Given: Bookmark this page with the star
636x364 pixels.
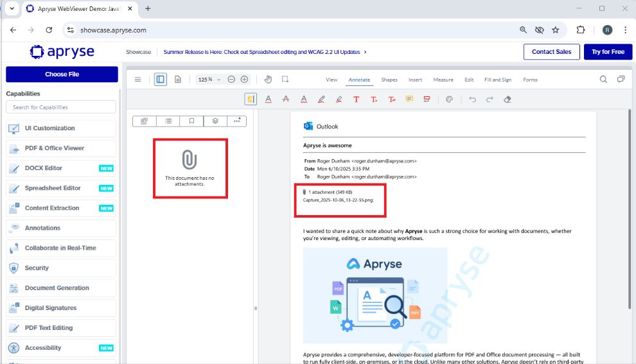Looking at the screenshot, I should click(555, 30).
